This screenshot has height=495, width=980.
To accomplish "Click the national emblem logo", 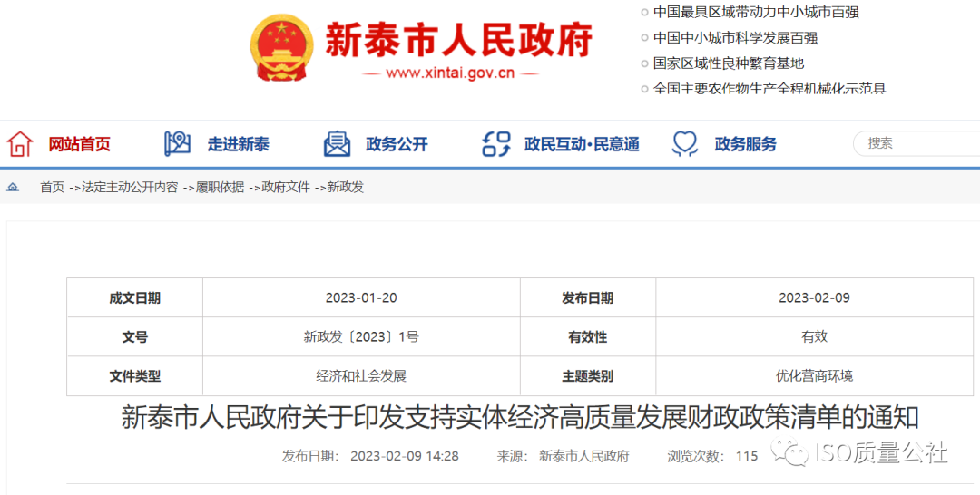I will point(282,48).
